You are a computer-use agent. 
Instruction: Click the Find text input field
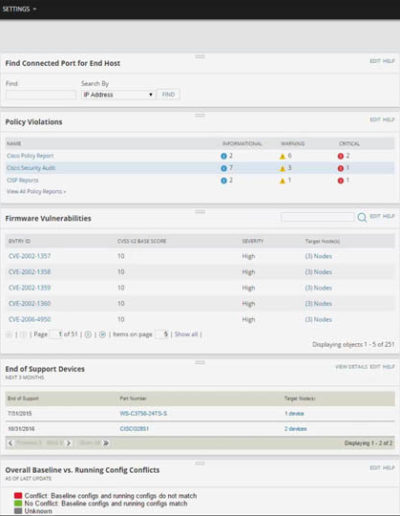click(41, 95)
